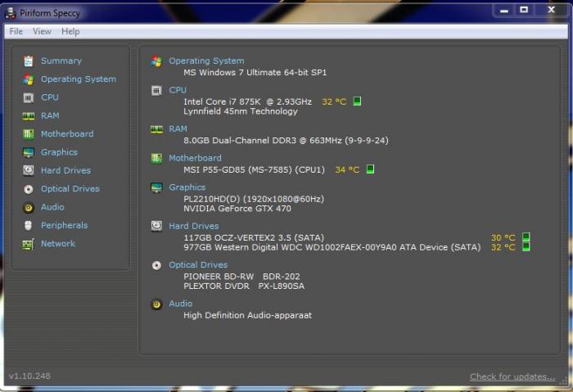
Task: Select RAM in the sidebar
Action: tap(50, 116)
